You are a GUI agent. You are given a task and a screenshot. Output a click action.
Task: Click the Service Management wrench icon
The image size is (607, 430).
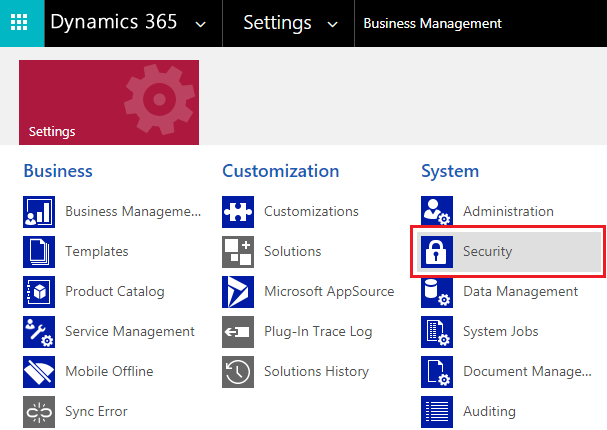(39, 332)
